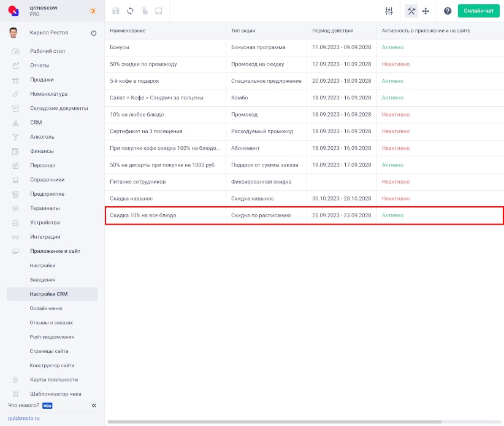Viewport: 504px width, 426px height.
Task: Open Что нового? link
Action: click(x=23, y=405)
